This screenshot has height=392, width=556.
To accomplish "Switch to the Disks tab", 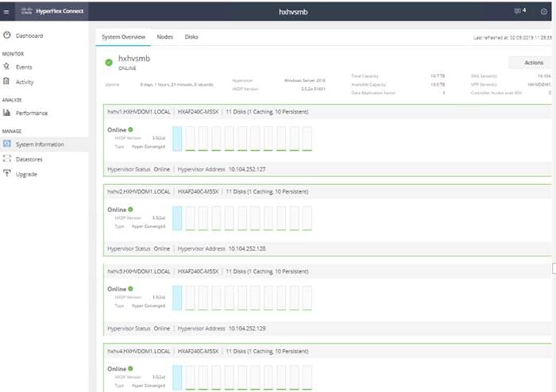I will pos(191,37).
